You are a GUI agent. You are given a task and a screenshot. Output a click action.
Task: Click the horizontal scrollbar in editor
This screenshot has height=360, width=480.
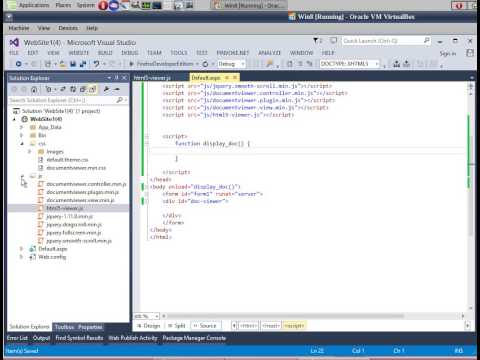[x=285, y=316]
